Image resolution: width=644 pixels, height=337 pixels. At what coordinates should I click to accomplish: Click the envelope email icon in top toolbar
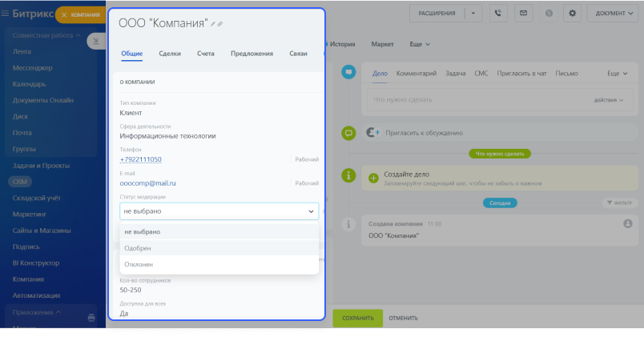(523, 13)
